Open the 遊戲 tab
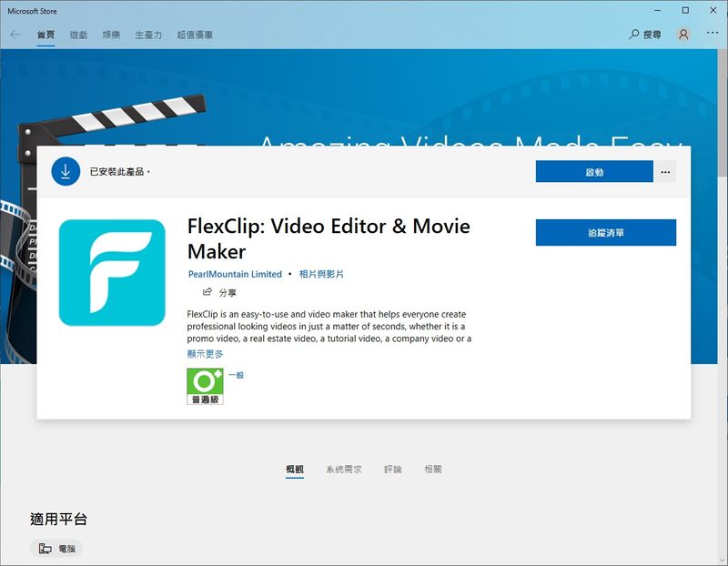 click(78, 35)
